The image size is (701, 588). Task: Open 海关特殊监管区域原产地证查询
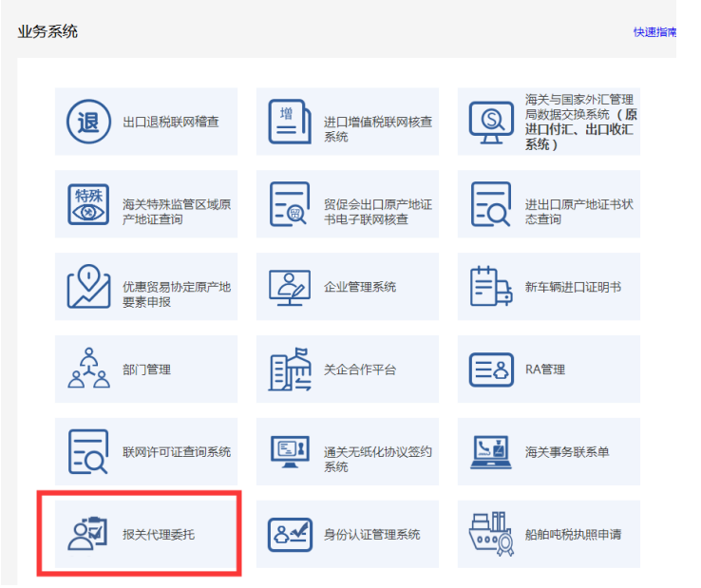click(146, 204)
